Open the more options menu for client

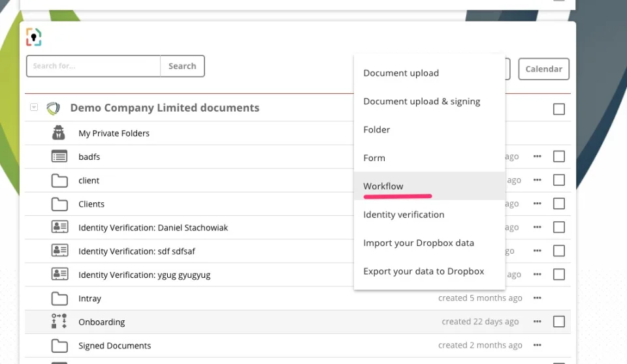click(537, 180)
